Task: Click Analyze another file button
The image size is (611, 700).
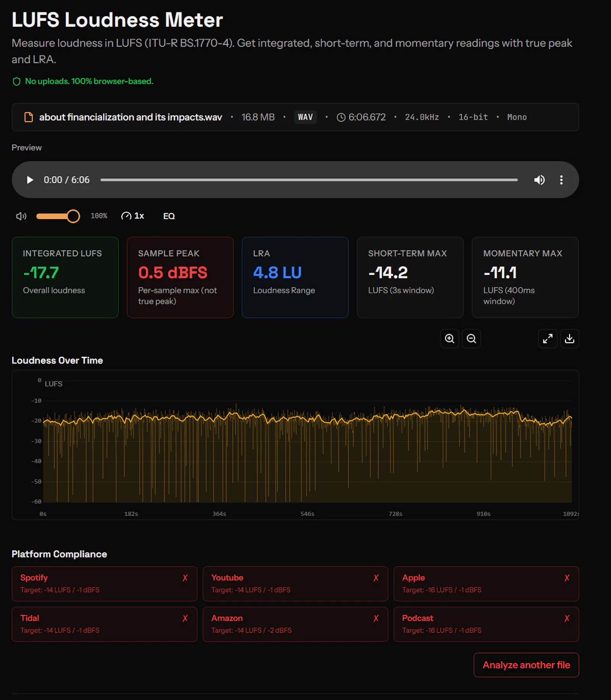Action: click(526, 665)
